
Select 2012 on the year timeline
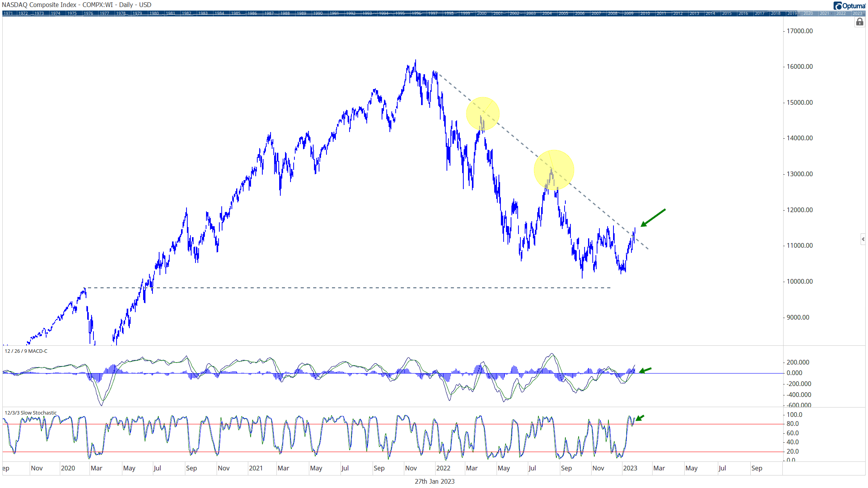pos(678,13)
